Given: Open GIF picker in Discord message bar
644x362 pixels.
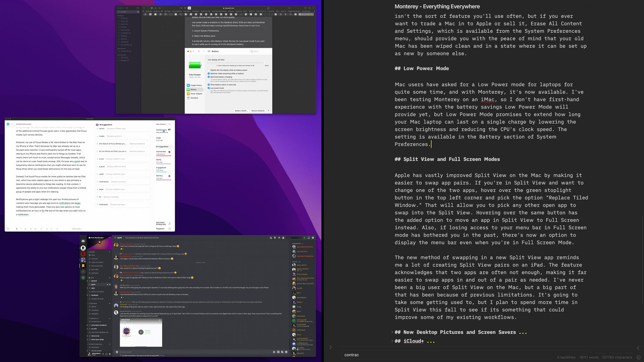Looking at the screenshot, I should [278, 352].
